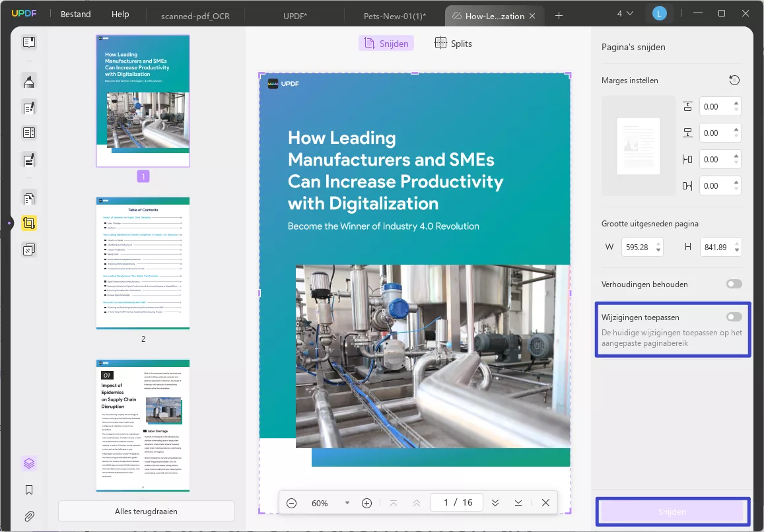Switch to the scanned-pdf_OCR tab
The width and height of the screenshot is (764, 532).
(195, 16)
